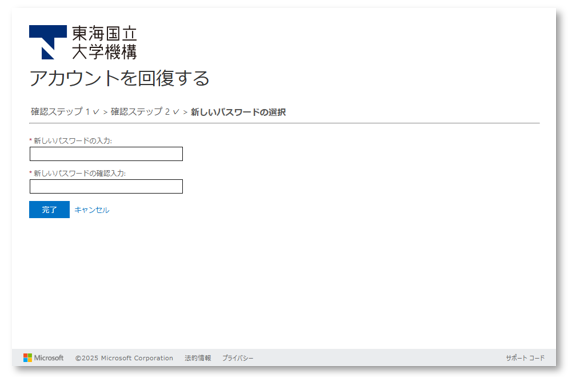Focus the 新しいパスワードの入力 field

tap(106, 154)
